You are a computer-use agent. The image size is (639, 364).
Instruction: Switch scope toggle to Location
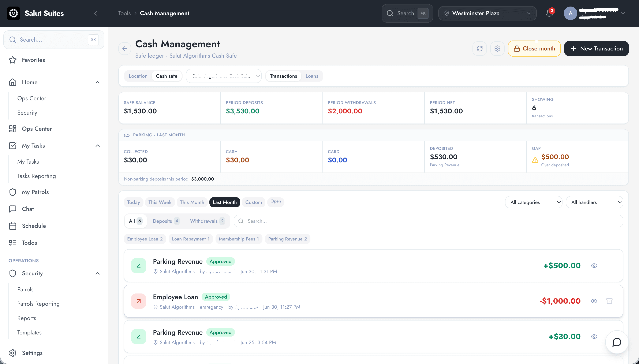(138, 76)
